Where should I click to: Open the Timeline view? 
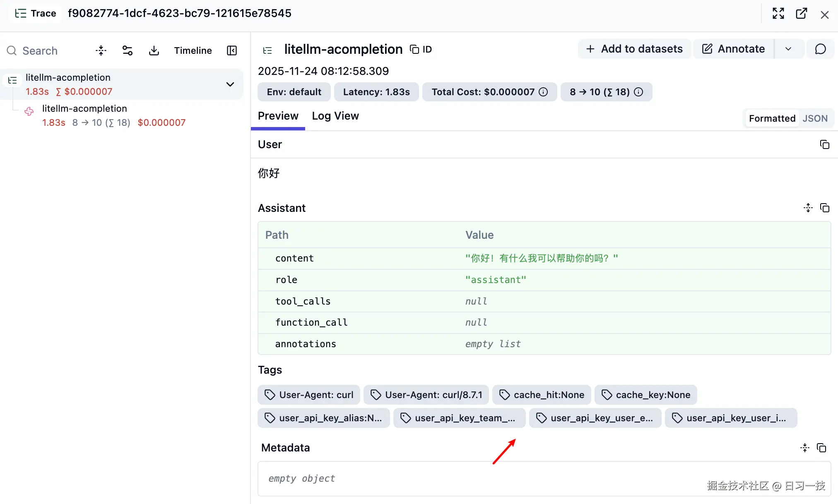193,50
